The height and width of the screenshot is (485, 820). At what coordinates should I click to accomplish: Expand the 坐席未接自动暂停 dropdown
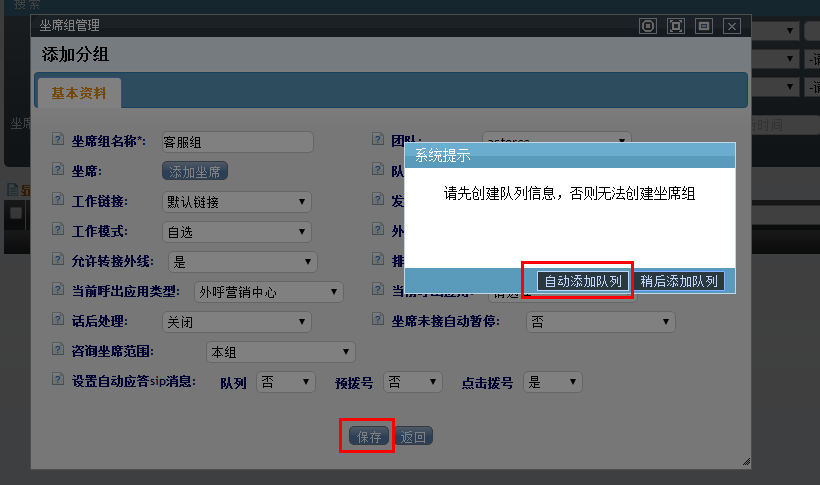click(600, 322)
